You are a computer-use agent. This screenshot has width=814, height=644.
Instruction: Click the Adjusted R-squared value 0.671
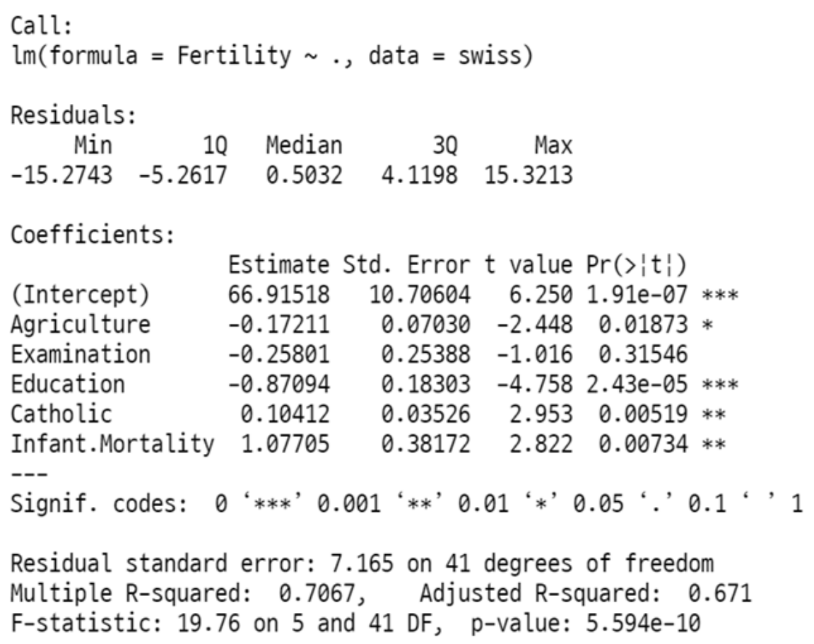(x=719, y=593)
